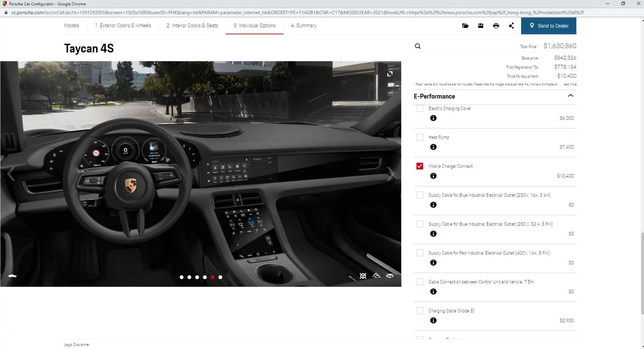The height and width of the screenshot is (349, 644).
Task: Click the car silhouette icon bottom-left of image
Action: tap(12, 276)
